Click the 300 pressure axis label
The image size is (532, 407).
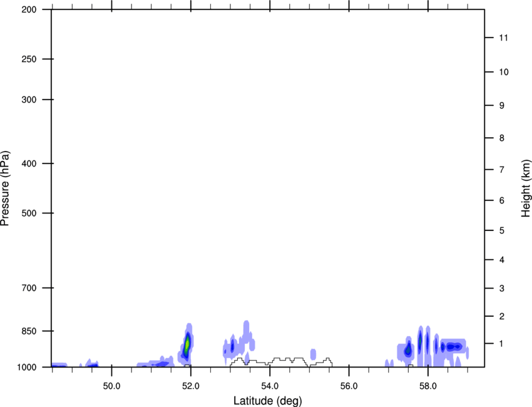29,100
